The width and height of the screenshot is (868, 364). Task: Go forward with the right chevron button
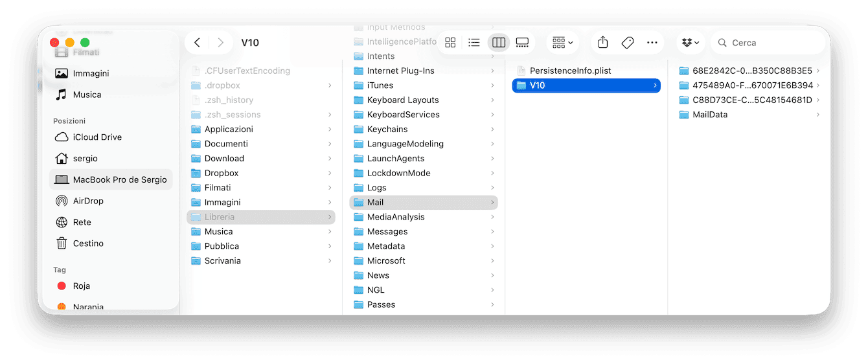point(221,43)
